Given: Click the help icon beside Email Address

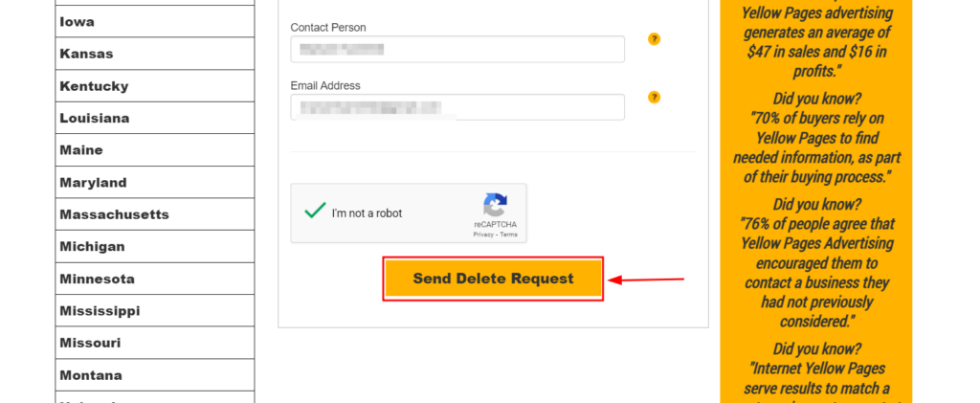Looking at the screenshot, I should coord(654,98).
